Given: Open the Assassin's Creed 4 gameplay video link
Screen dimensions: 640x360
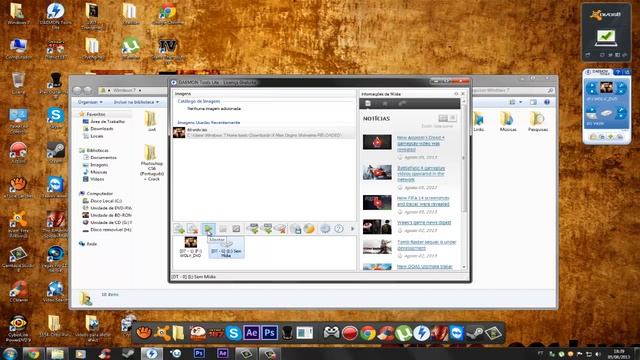Looking at the screenshot, I should point(420,144).
